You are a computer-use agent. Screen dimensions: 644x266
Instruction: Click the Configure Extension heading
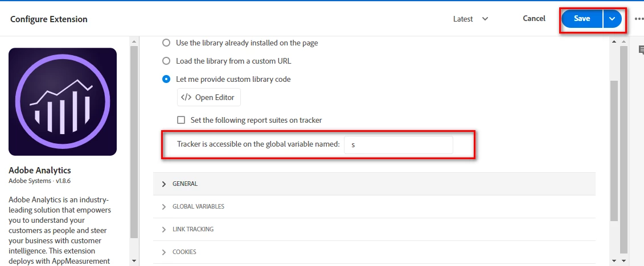[x=49, y=19]
